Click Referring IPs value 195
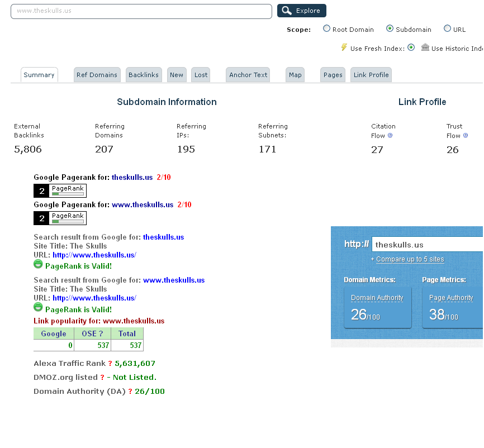 186,150
